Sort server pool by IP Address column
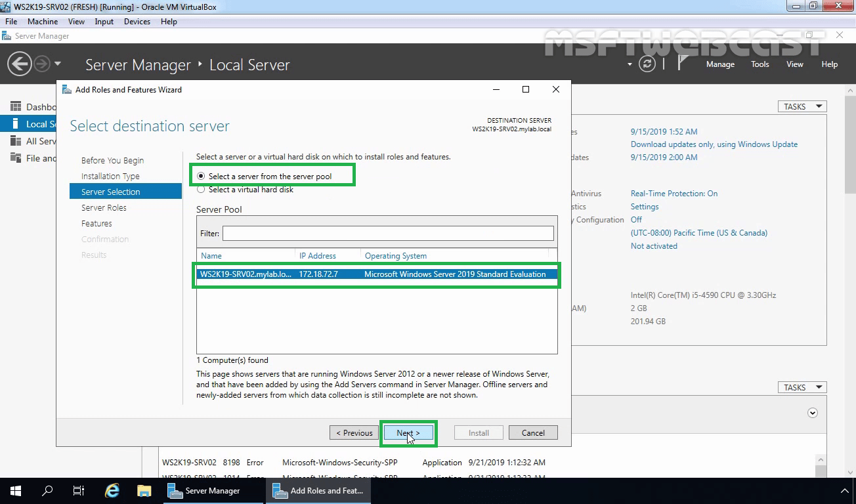Image resolution: width=856 pixels, height=504 pixels. (x=318, y=256)
